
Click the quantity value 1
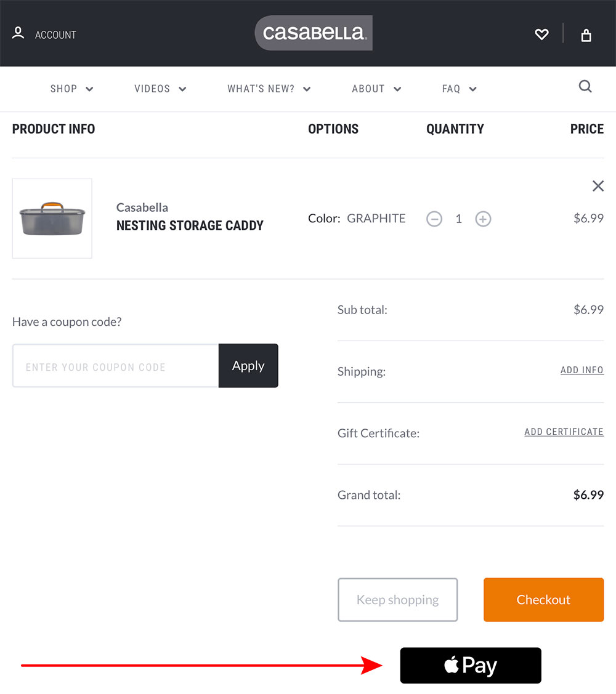[459, 219]
